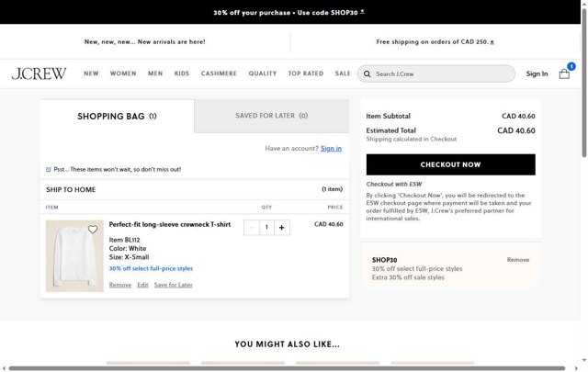Image resolution: width=588 pixels, height=372 pixels.
Task: Click the Item Subtotal label
Action: [388, 117]
